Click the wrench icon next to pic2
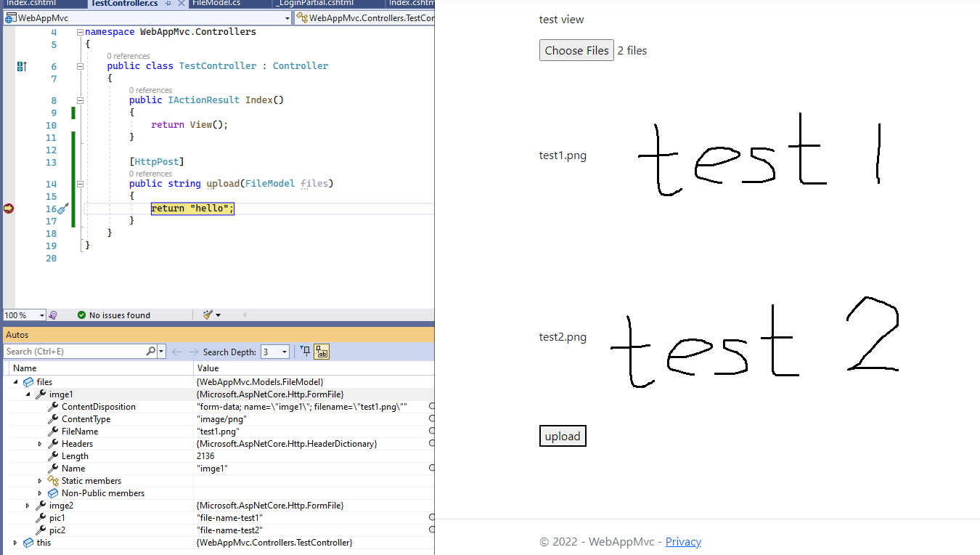Image resolution: width=980 pixels, height=555 pixels. (x=41, y=530)
